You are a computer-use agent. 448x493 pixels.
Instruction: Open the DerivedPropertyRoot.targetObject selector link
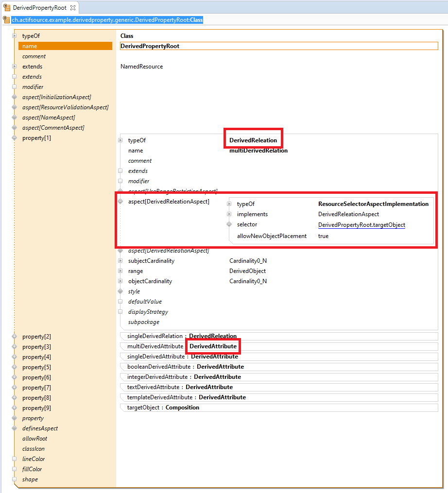[361, 225]
